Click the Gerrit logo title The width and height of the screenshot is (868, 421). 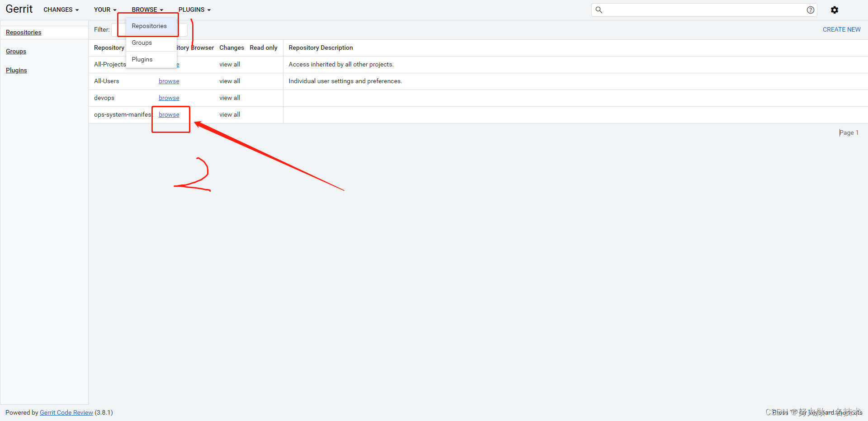[x=19, y=9]
